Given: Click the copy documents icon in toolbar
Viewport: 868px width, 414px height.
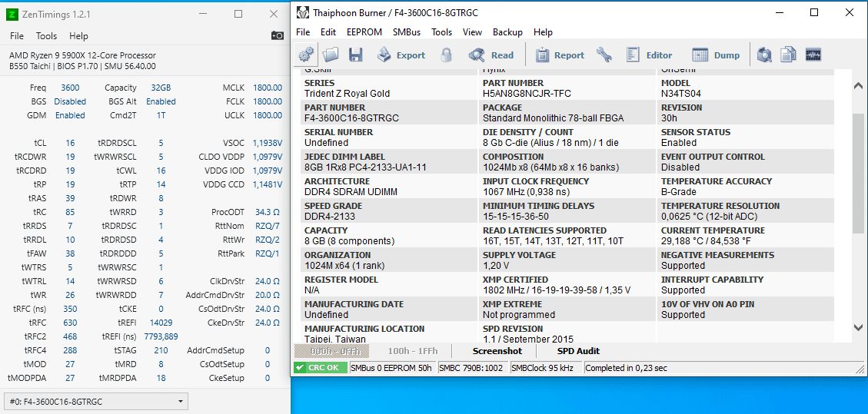Looking at the screenshot, I should [788, 55].
